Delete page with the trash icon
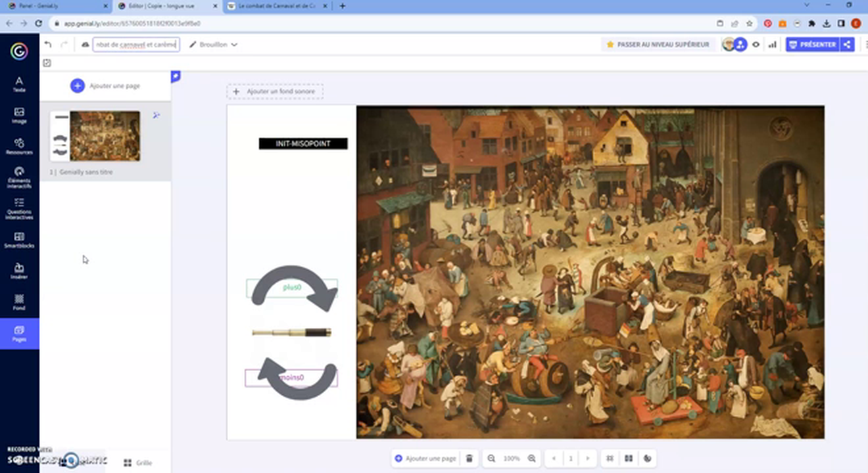 pyautogui.click(x=469, y=459)
